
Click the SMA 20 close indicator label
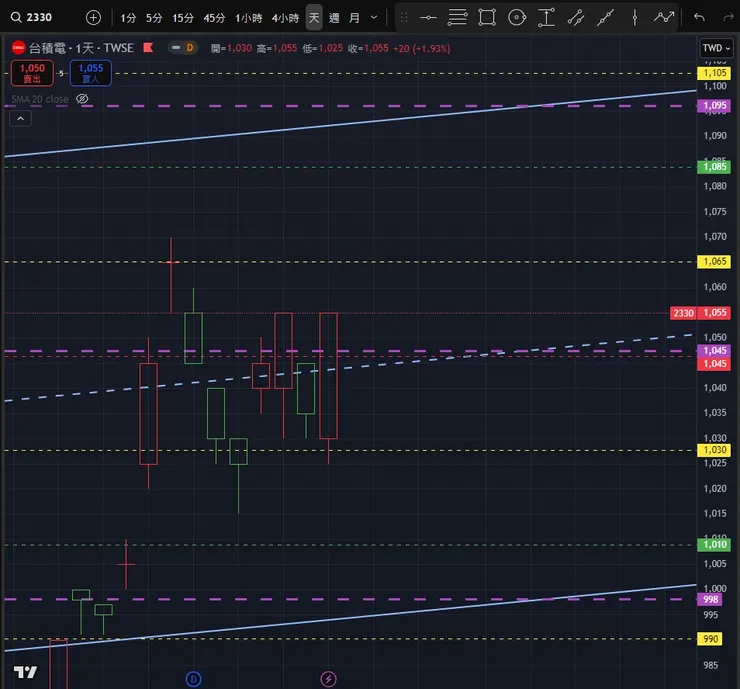point(40,99)
